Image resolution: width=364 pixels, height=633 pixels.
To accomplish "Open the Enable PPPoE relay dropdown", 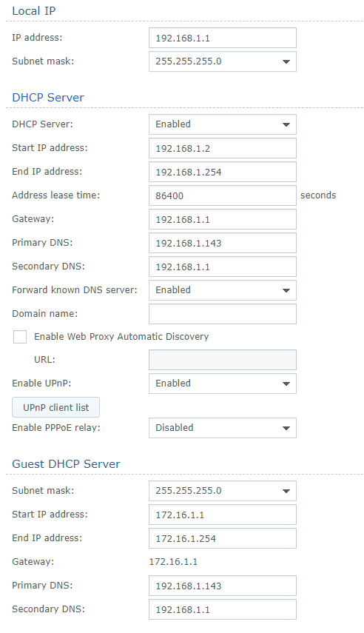I will pyautogui.click(x=223, y=428).
